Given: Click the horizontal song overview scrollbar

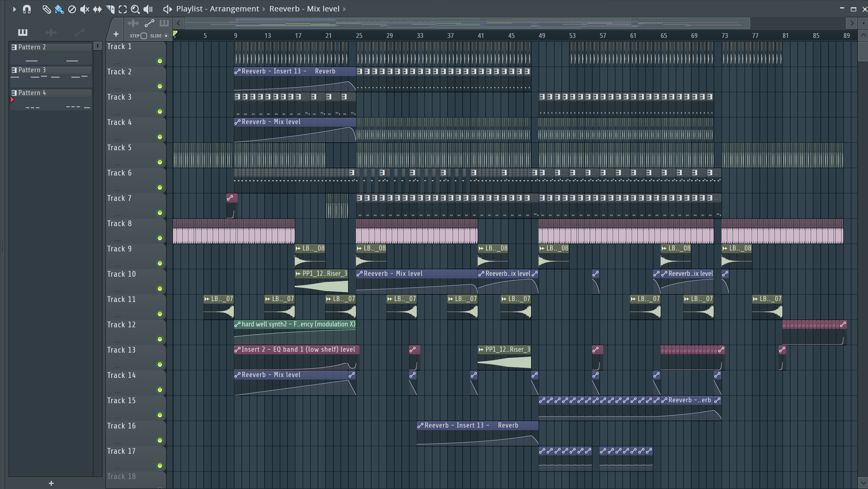Looking at the screenshot, I should pos(467,23).
